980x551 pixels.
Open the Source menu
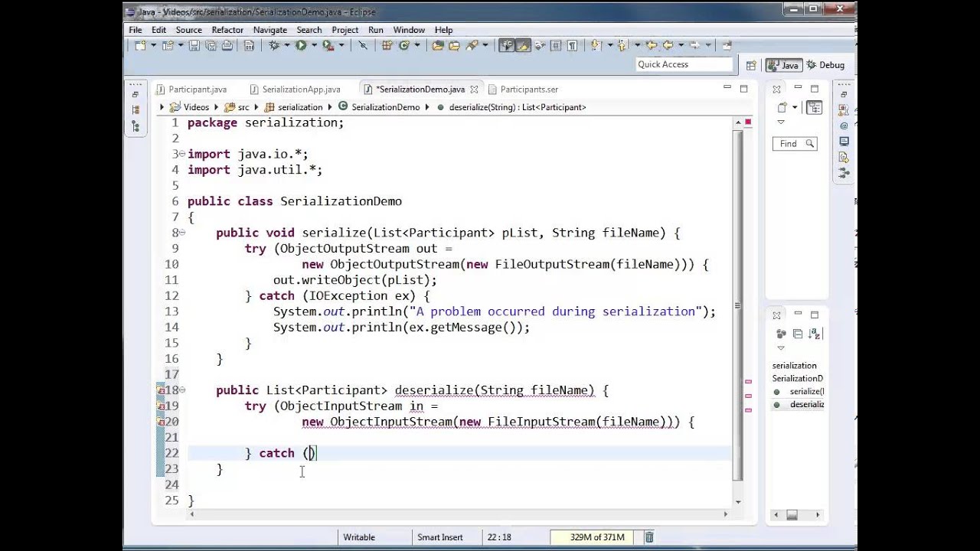pos(189,30)
